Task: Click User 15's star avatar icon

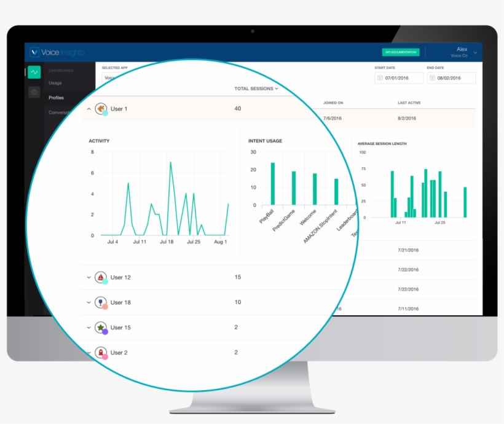Action: coord(101,328)
